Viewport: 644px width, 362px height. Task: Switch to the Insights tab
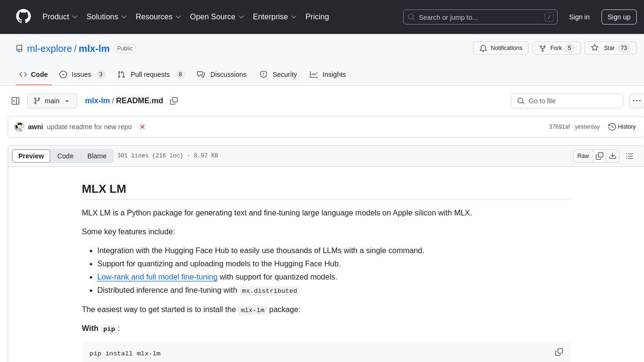(328, 74)
